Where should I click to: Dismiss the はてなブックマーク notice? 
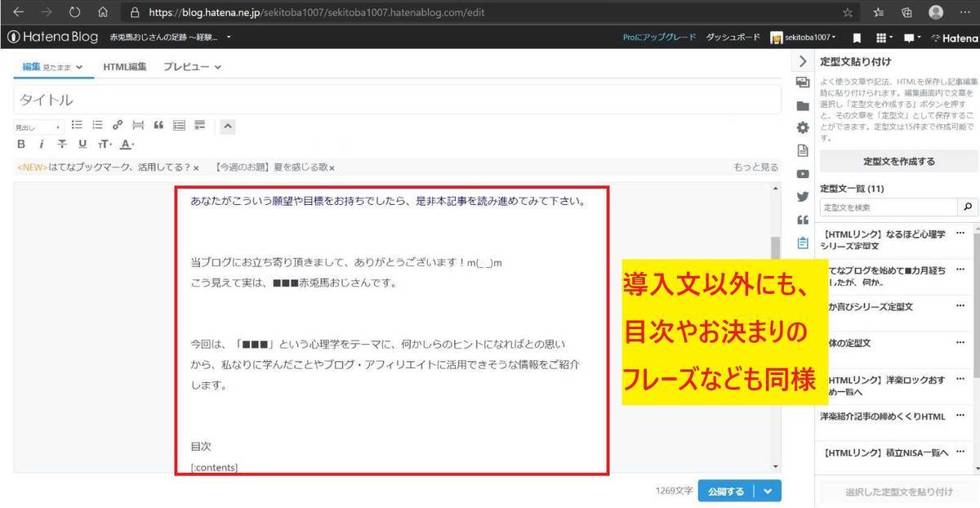coord(196,167)
